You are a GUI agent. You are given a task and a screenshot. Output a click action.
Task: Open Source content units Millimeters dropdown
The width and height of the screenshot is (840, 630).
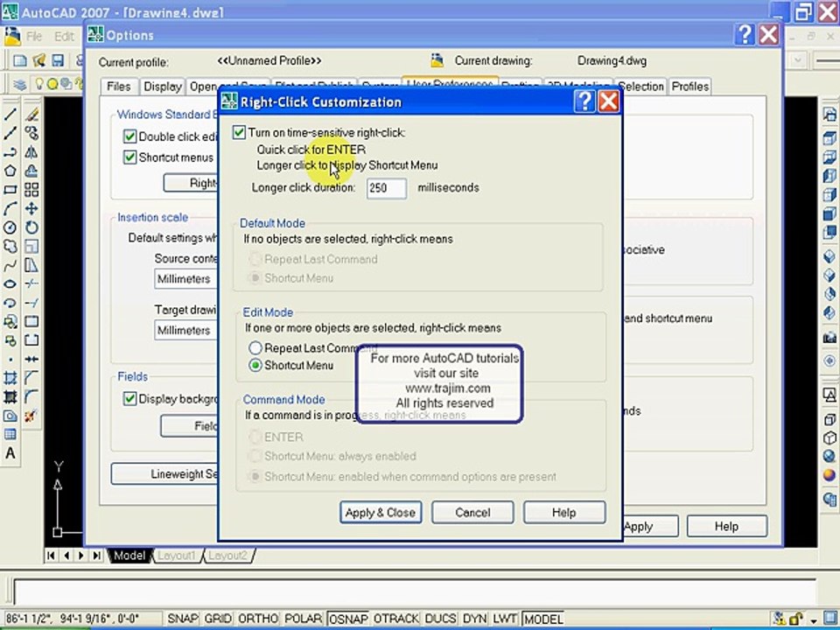pos(185,279)
